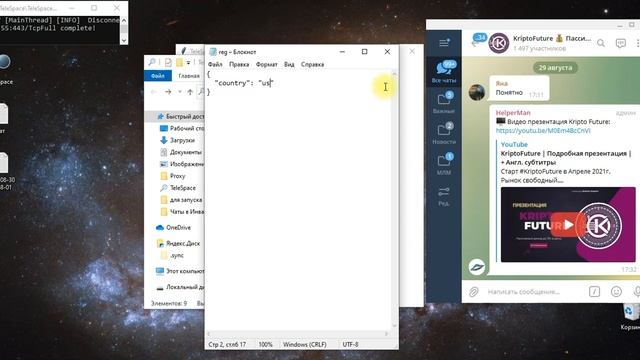Open Изображения in Explorer sidebar
Image resolution: width=640 pixels, height=360 pixels.
[x=182, y=164]
